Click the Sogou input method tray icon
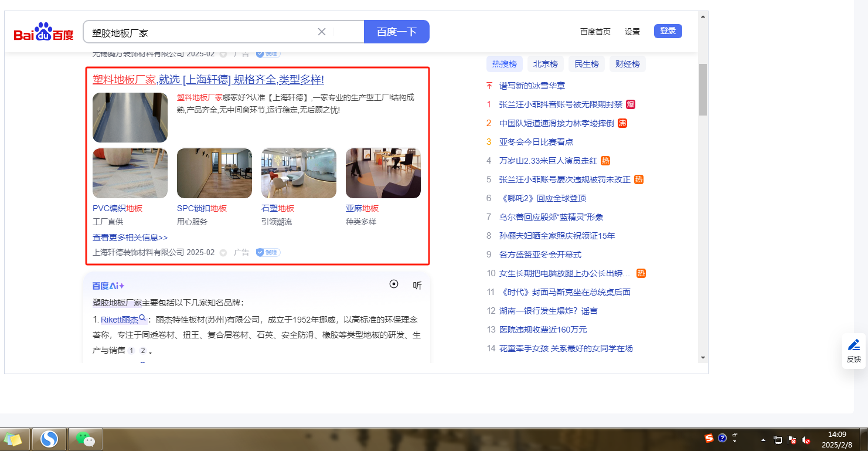The width and height of the screenshot is (868, 451). [x=709, y=438]
